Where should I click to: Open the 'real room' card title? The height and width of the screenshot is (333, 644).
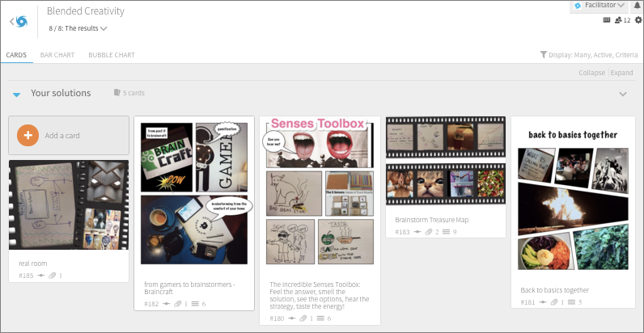tap(33, 263)
